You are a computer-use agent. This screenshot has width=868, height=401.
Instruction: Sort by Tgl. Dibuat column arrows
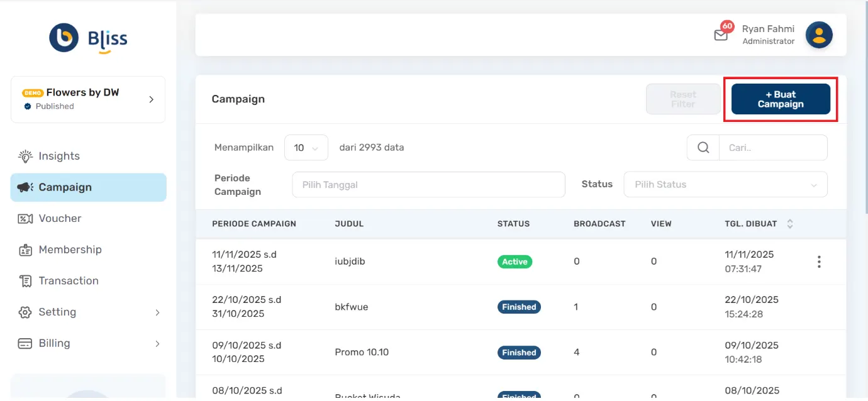pos(790,224)
